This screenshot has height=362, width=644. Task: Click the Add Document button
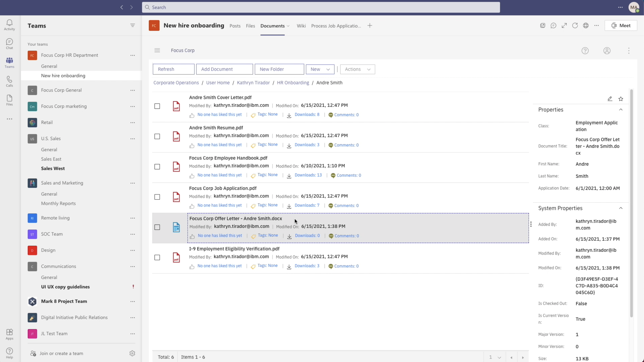225,69
